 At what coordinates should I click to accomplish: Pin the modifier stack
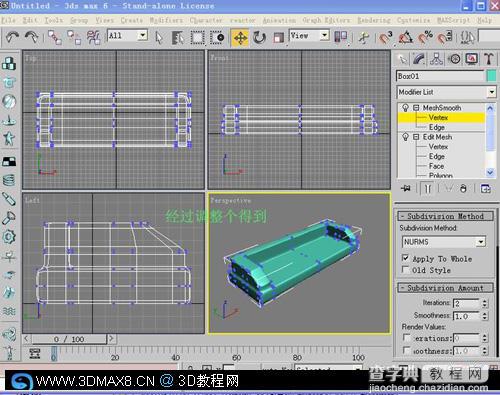coord(406,188)
